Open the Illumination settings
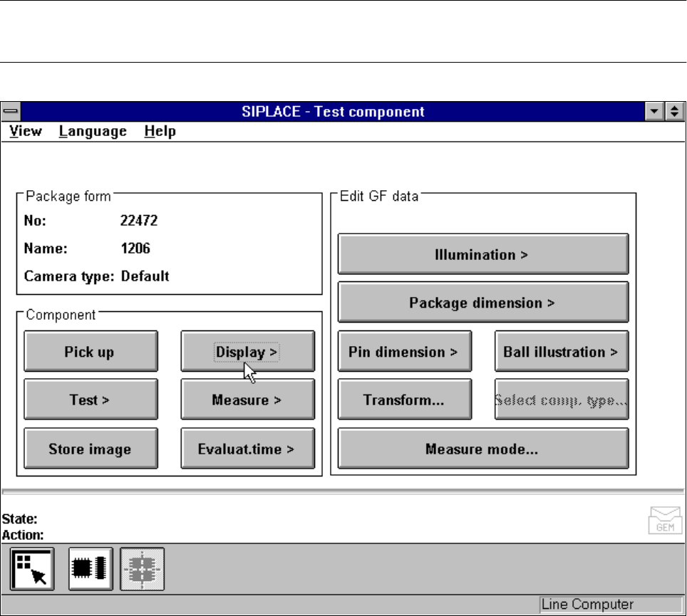Image resolution: width=687 pixels, height=616 pixels. [x=482, y=254]
